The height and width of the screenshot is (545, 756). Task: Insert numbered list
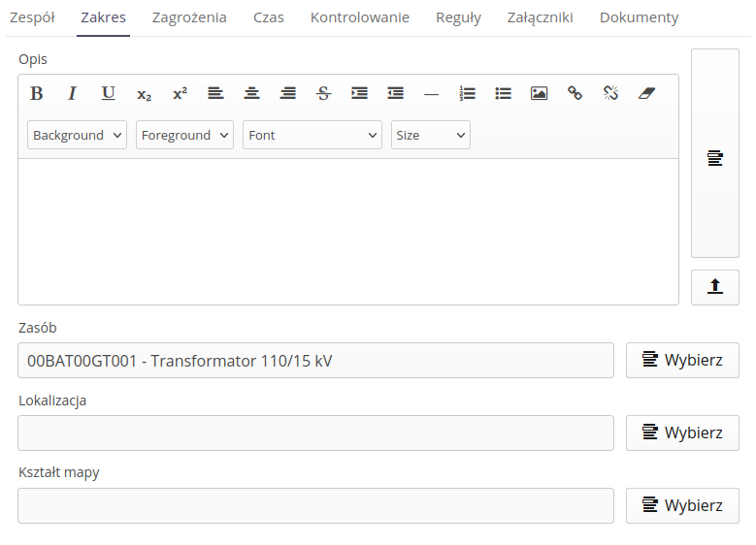pos(467,93)
